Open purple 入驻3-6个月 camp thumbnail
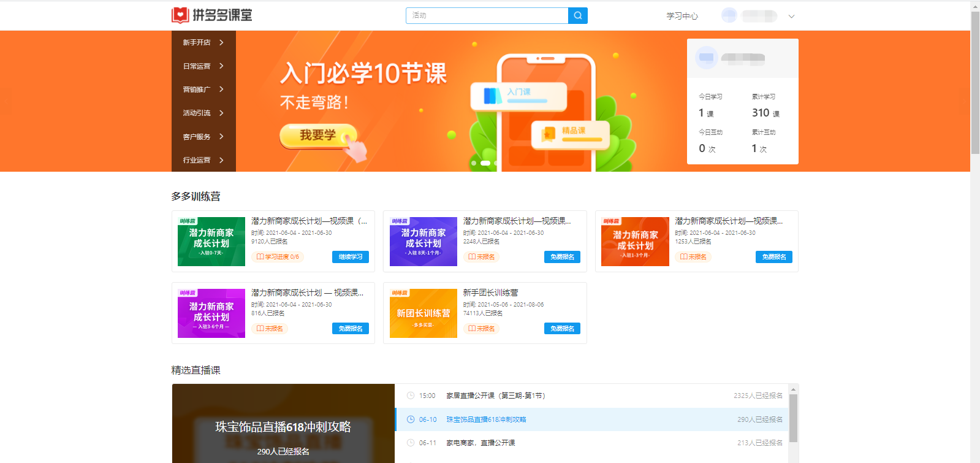 click(211, 313)
